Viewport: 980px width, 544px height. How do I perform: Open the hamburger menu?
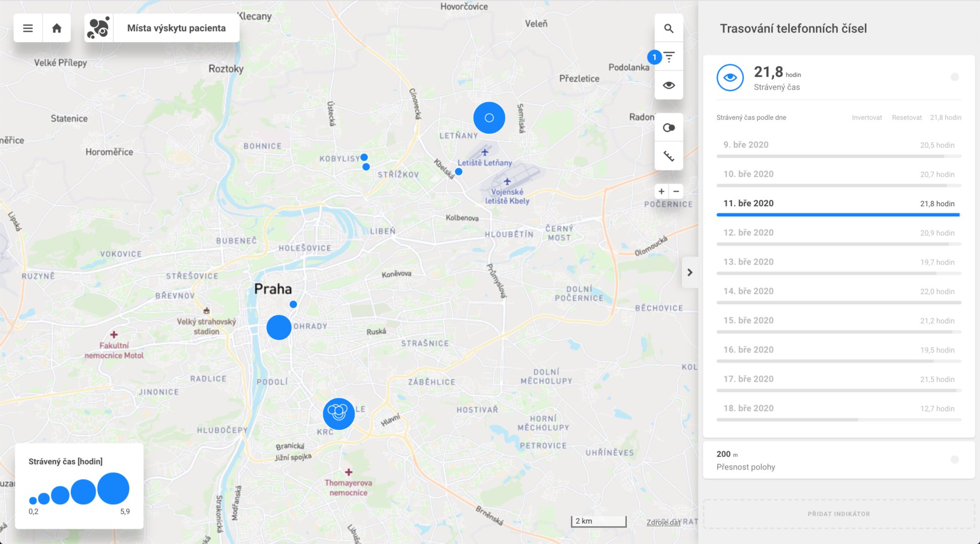[x=28, y=29]
